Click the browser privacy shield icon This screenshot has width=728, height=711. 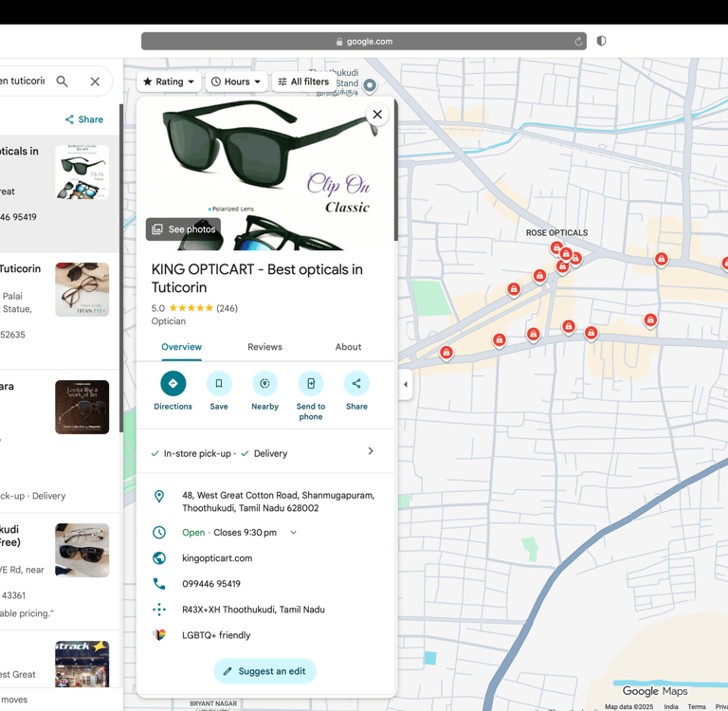point(601,41)
